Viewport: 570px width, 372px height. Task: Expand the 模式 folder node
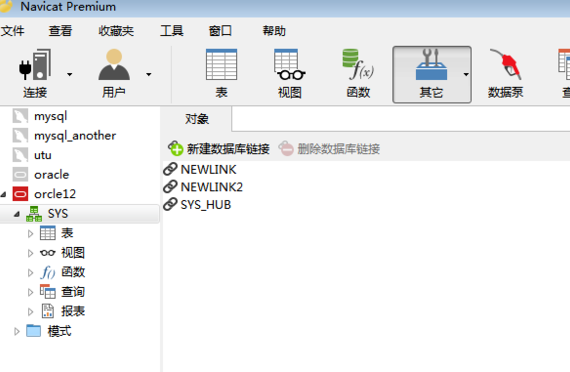(17, 331)
